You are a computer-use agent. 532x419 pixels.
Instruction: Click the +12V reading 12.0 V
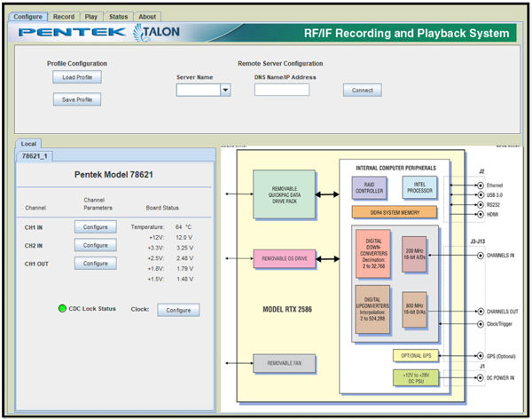point(184,238)
